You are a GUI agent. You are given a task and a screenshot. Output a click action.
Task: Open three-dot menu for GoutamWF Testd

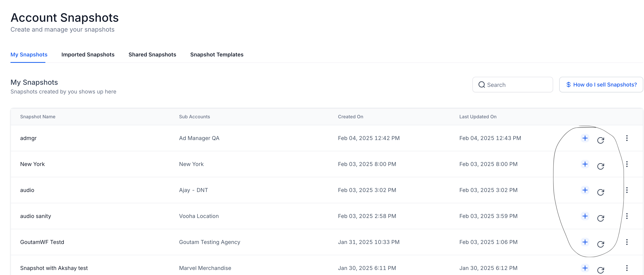tap(627, 242)
